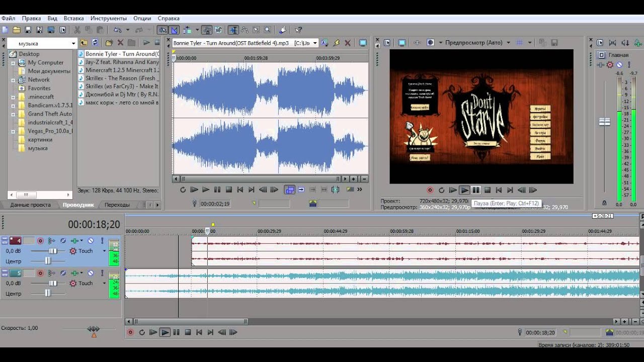Expand My Computer tree node

tap(13, 63)
